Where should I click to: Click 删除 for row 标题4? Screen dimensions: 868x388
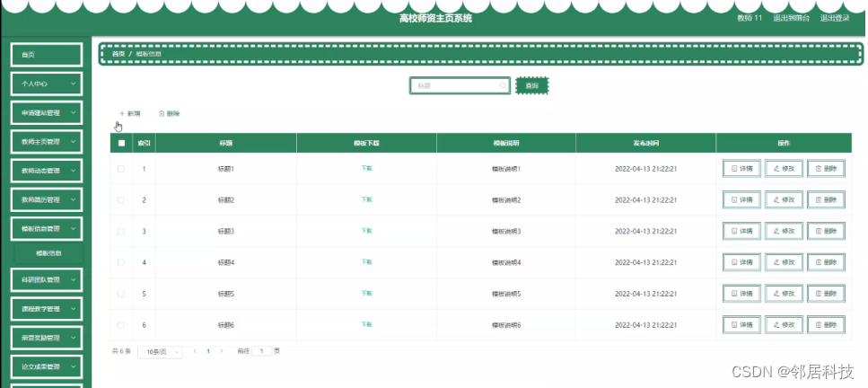point(826,262)
